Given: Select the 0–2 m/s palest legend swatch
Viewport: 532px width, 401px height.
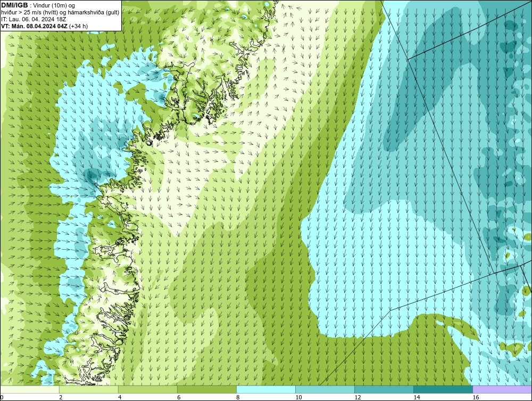Looking at the screenshot, I should [x=30, y=389].
